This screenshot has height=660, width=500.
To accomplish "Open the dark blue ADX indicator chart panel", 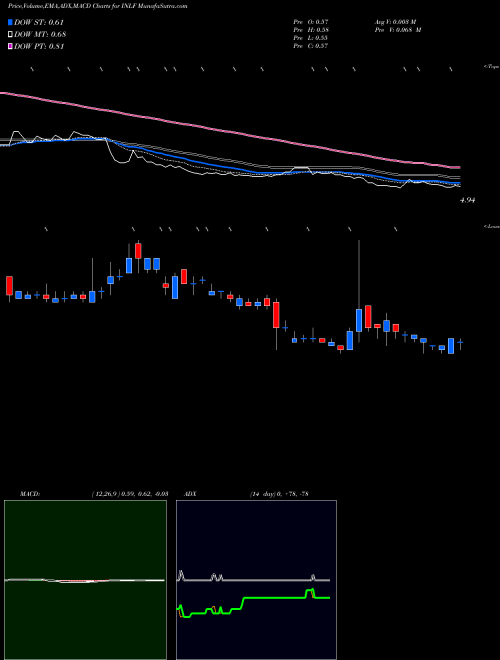I will point(256,579).
